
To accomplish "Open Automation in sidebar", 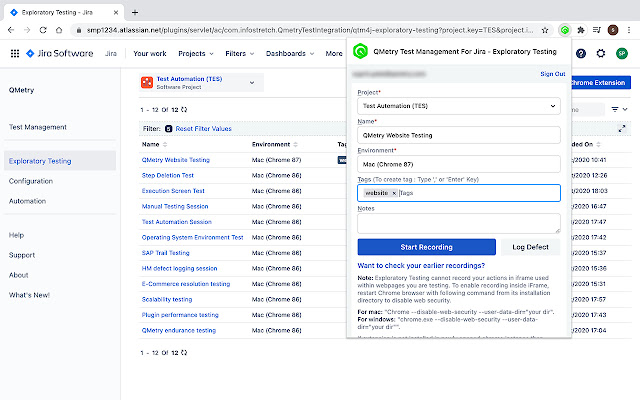I will point(27,201).
